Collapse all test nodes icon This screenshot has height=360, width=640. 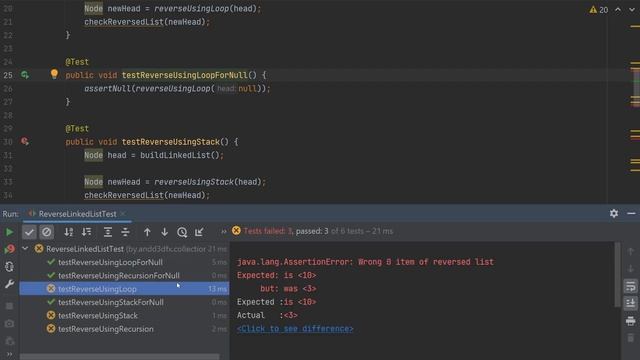(x=125, y=232)
